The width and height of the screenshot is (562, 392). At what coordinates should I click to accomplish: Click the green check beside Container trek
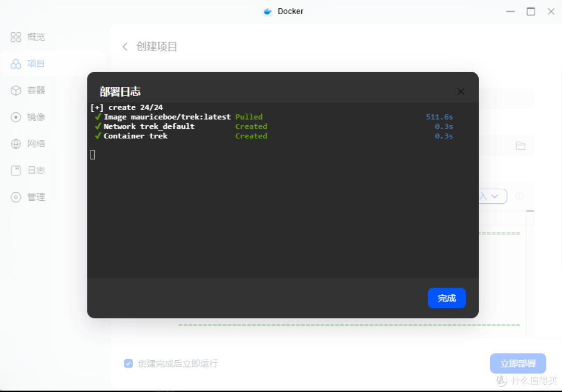click(x=97, y=136)
